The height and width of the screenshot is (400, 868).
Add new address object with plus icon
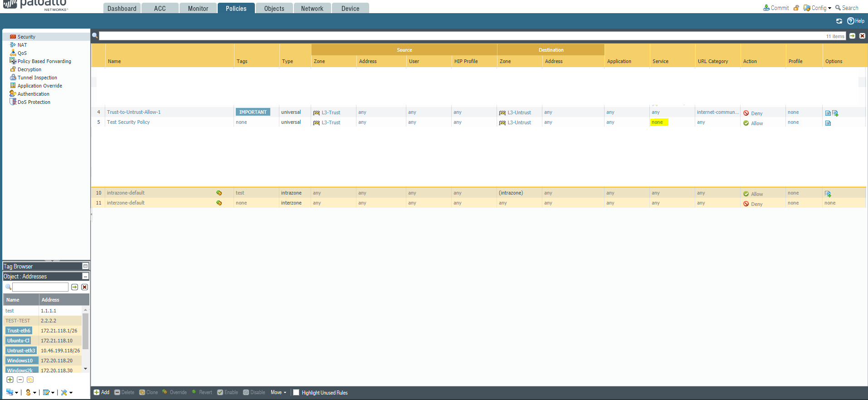point(10,380)
